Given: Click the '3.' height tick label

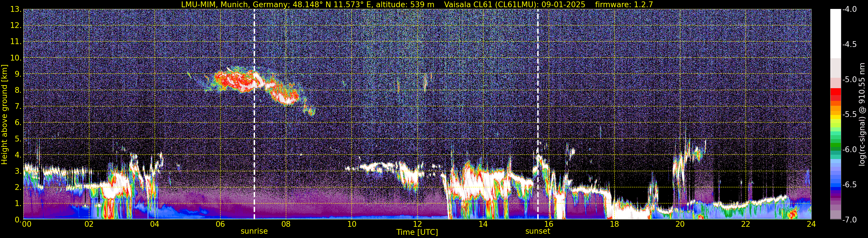Looking at the screenshot, I should (x=18, y=171).
